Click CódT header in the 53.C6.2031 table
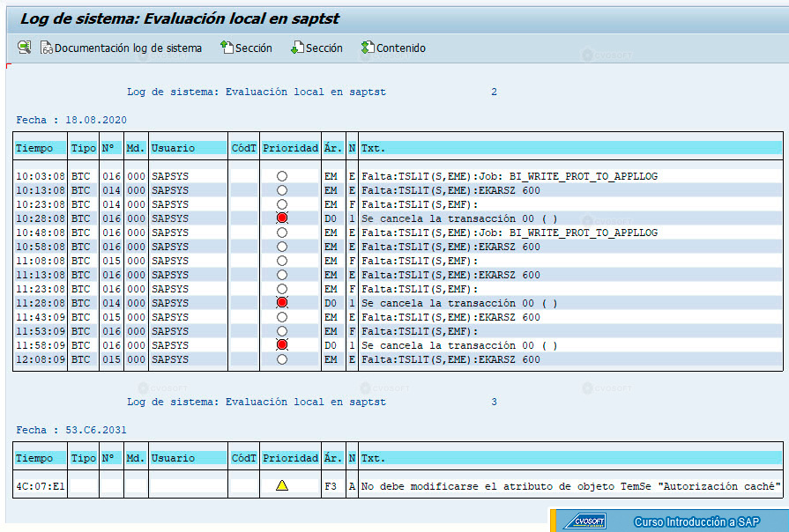Image resolution: width=789 pixels, height=532 pixels. point(243,458)
